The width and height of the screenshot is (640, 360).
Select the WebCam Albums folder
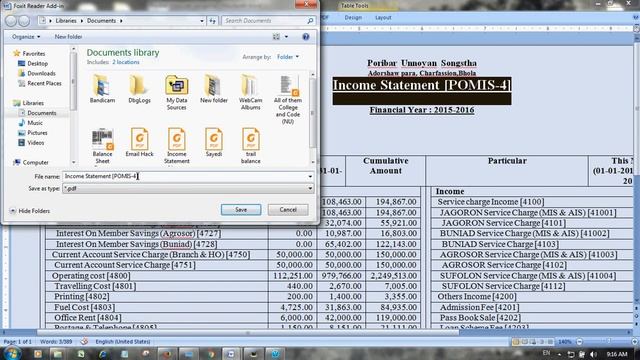tap(250, 93)
